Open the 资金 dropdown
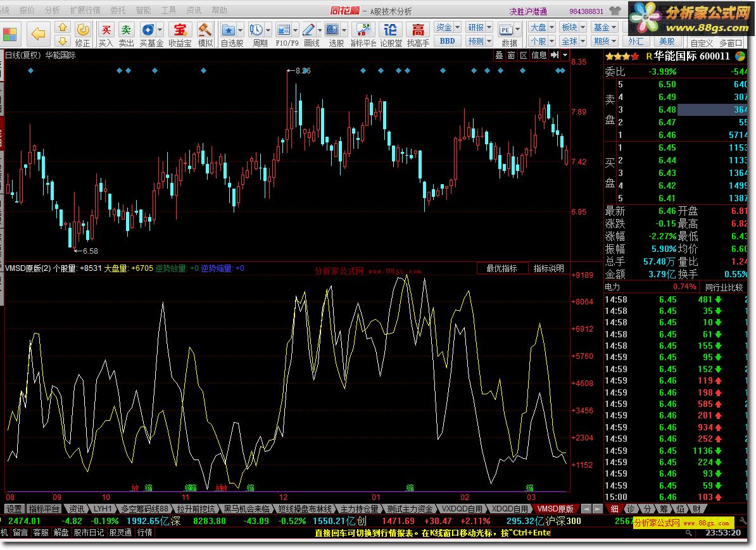 pyautogui.click(x=448, y=27)
